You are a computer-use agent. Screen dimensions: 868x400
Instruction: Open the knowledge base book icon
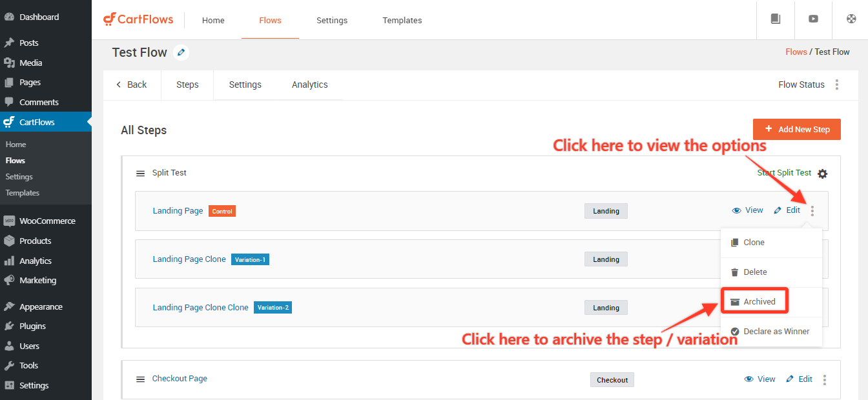point(776,19)
